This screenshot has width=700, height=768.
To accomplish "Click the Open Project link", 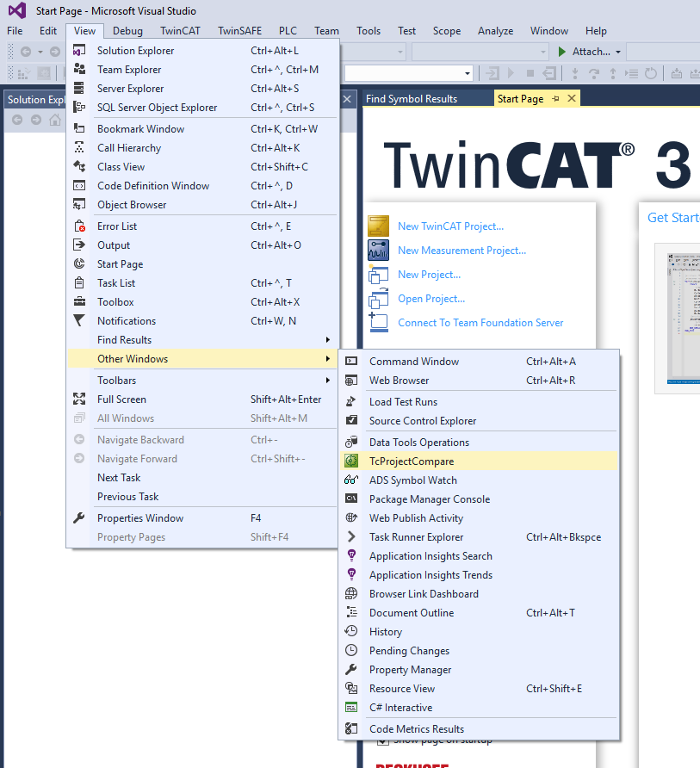I will coord(431,299).
